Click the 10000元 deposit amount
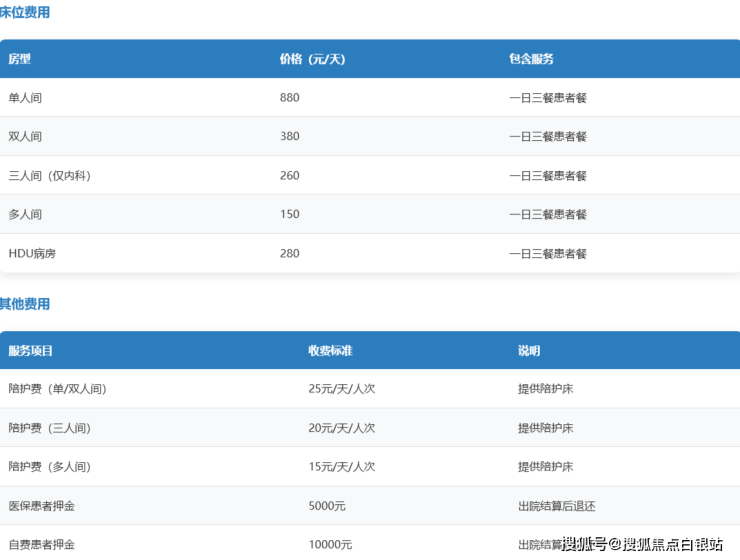 (x=330, y=545)
